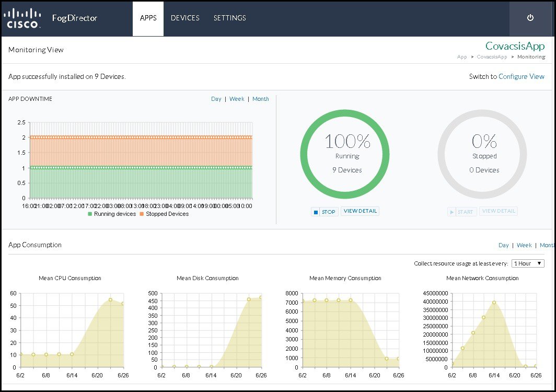Viewport: 556px width, 392px height.
Task: Click the Mean Network Consumption chart title
Action: coord(482,278)
